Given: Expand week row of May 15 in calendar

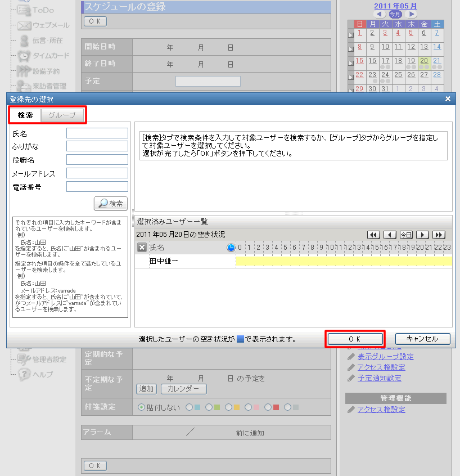Looking at the screenshot, I should click(351, 63).
